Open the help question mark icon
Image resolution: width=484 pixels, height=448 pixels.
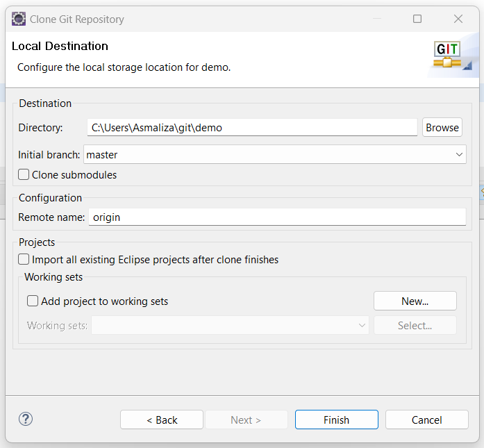point(26,419)
